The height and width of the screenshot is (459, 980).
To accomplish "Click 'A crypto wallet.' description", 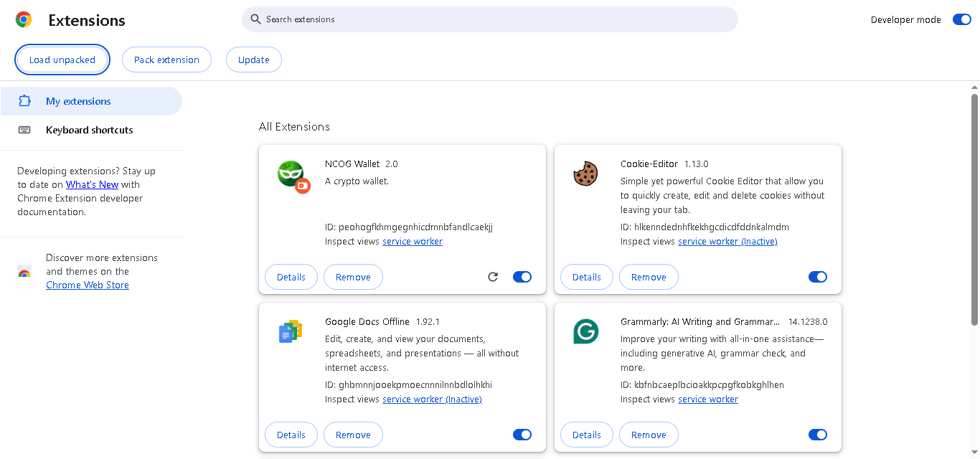I will [357, 181].
